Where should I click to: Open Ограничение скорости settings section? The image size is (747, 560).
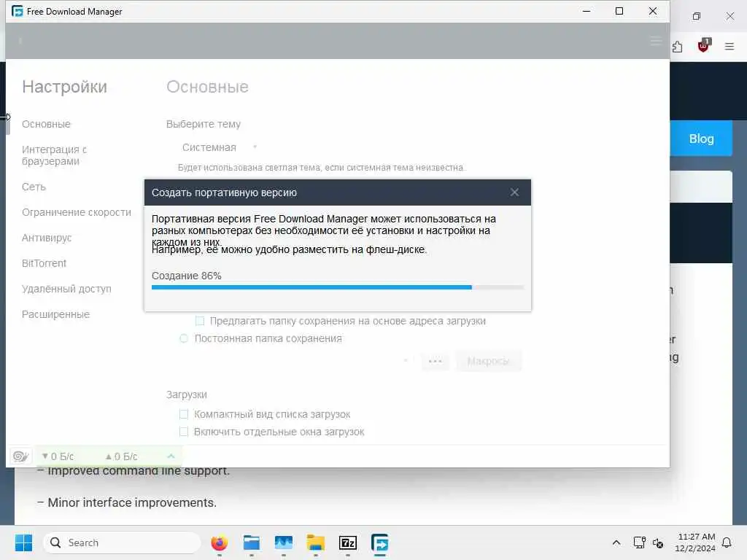click(76, 212)
